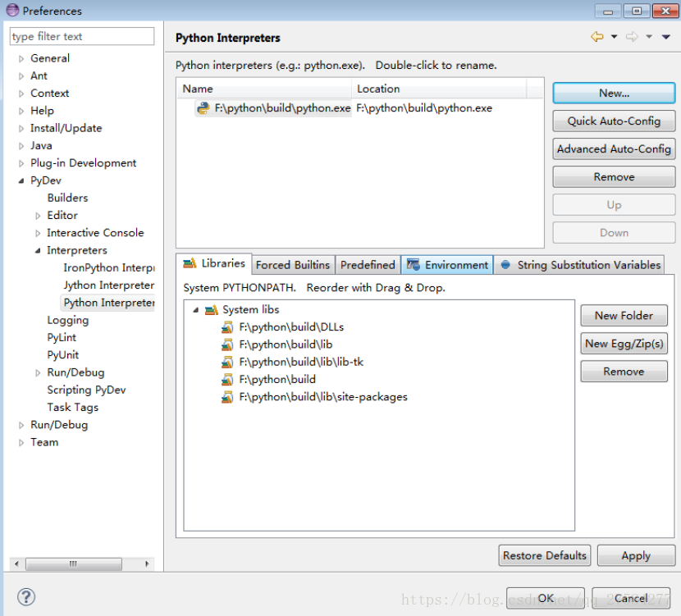Click the System libs folder icon

click(x=212, y=310)
